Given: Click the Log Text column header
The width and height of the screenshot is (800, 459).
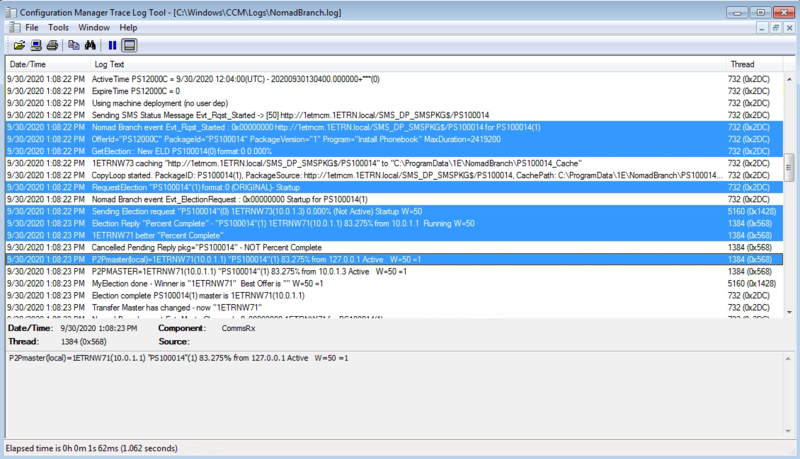Looking at the screenshot, I should click(x=400, y=64).
